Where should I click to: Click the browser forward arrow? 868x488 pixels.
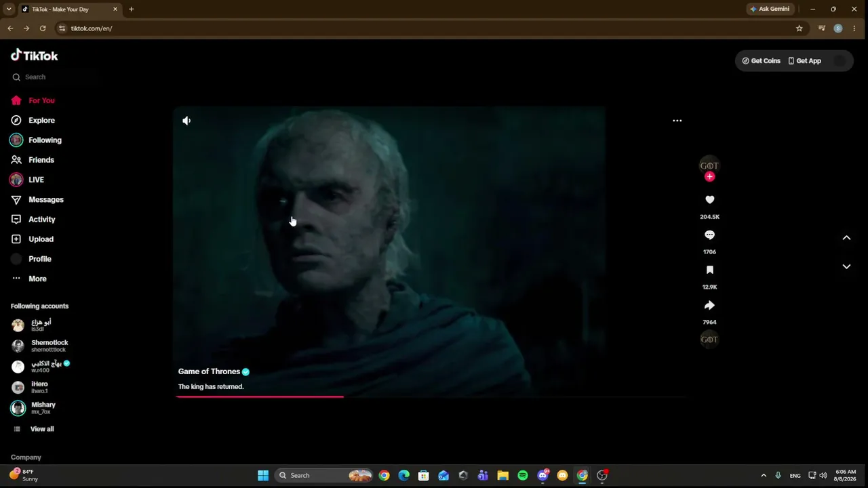[x=26, y=28]
